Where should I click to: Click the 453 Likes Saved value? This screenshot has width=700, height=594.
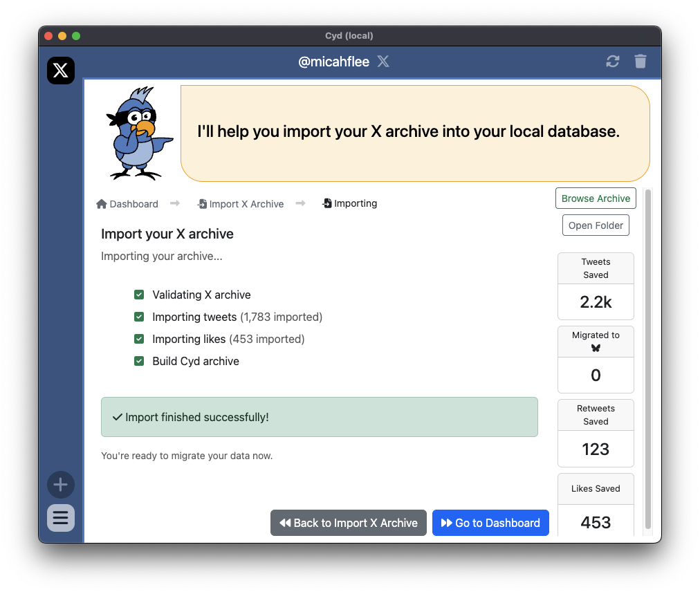tap(596, 522)
